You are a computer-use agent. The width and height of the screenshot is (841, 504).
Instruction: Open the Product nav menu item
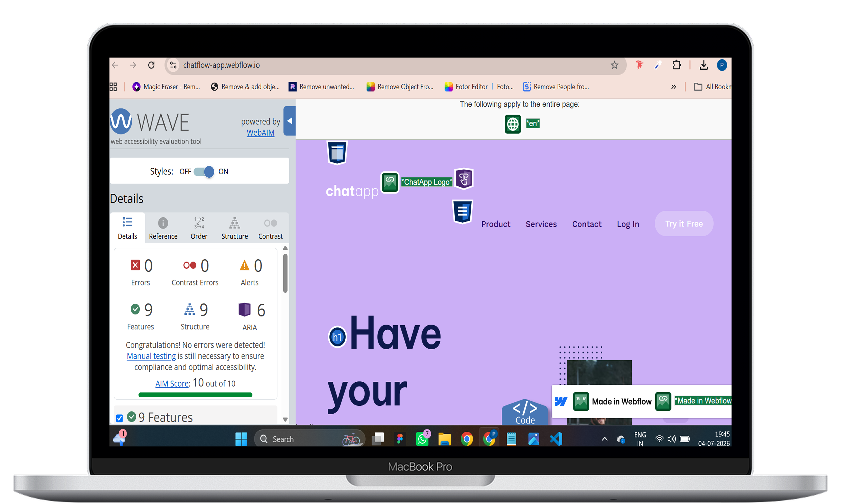(496, 224)
